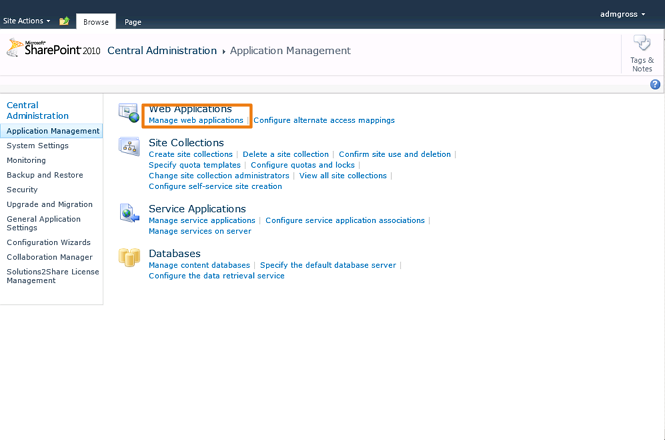Open Configure quotas and locks link

[x=302, y=165]
